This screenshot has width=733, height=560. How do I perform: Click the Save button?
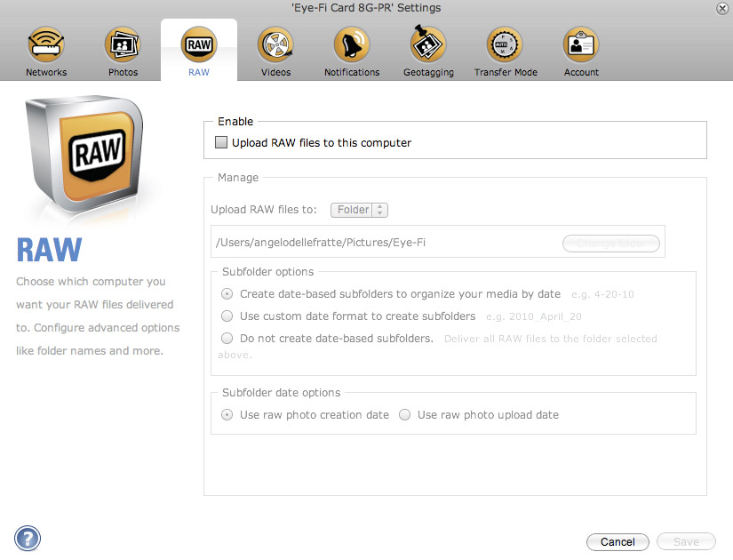pos(686,541)
